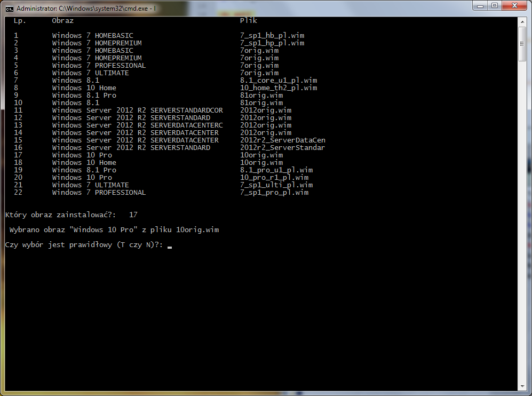Click '2012orig.wim' in row 12

pos(266,118)
